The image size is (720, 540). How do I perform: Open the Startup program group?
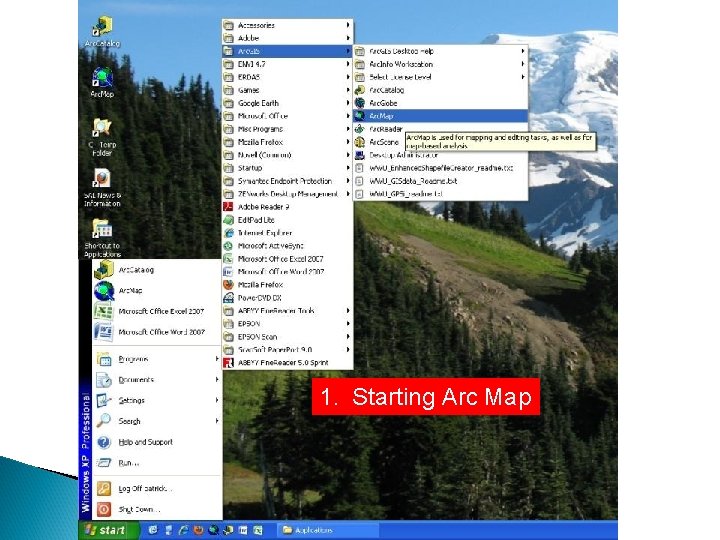point(287,168)
